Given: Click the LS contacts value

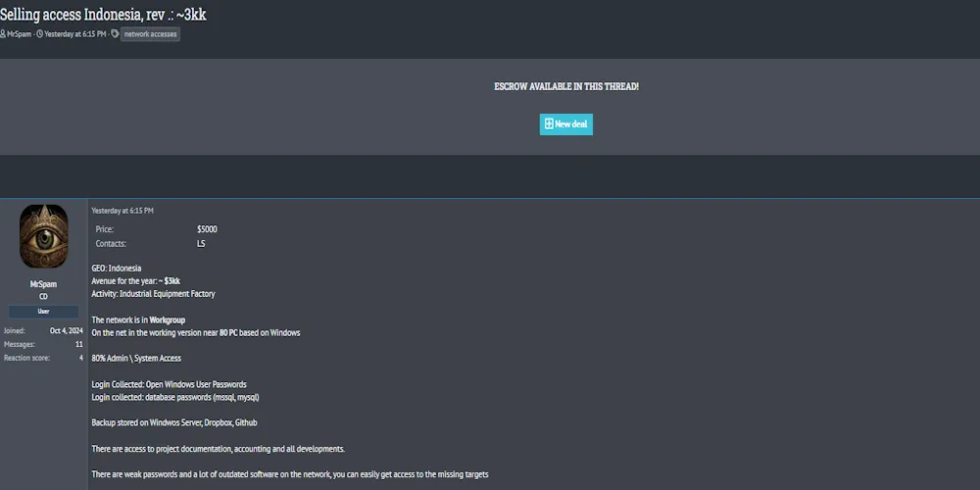Looking at the screenshot, I should [201, 243].
